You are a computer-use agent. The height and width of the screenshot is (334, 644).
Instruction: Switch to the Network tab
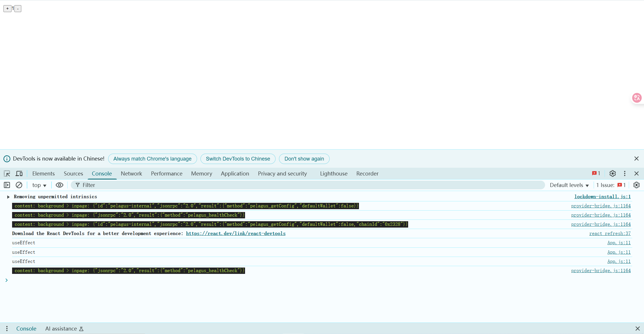point(131,173)
